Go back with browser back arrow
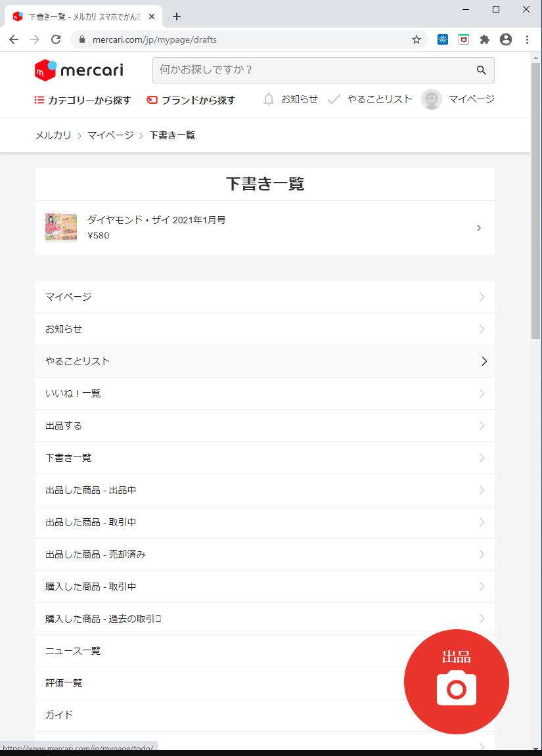Viewport: 542px width, 756px height. [14, 39]
